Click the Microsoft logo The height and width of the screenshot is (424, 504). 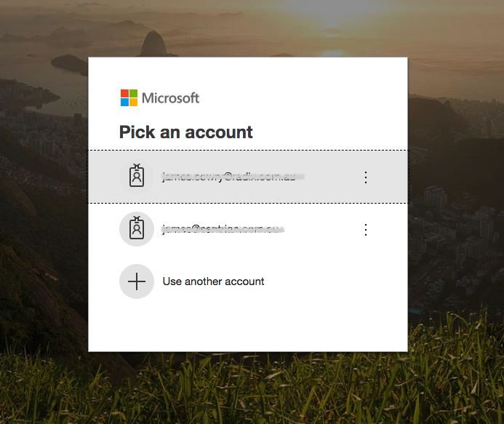[x=160, y=97]
